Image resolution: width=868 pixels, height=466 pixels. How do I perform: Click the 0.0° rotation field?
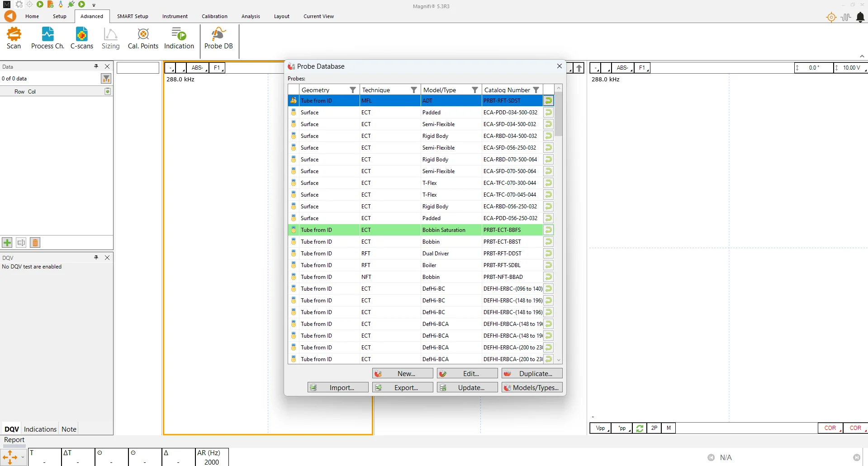point(814,68)
